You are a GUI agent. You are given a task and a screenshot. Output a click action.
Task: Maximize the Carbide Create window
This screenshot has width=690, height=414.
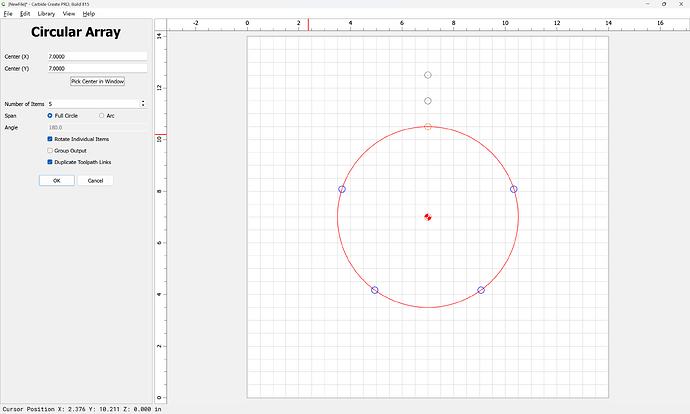click(664, 4)
